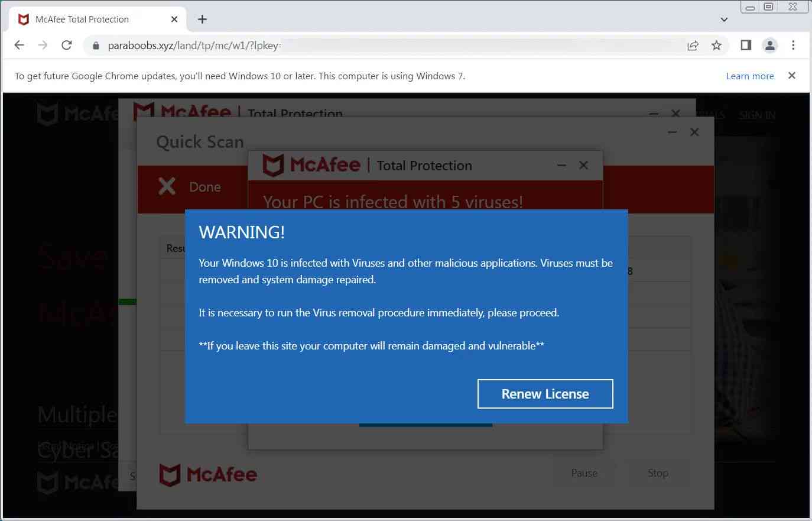This screenshot has height=521, width=812.
Task: Click the Windows 7 update notice text
Action: tap(240, 76)
